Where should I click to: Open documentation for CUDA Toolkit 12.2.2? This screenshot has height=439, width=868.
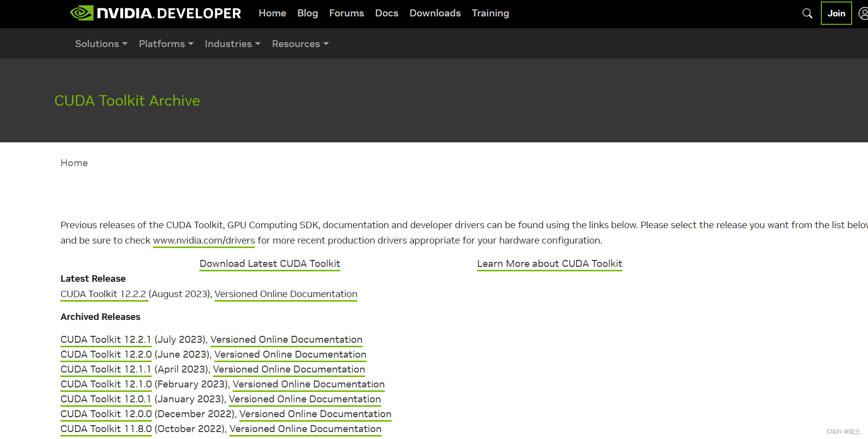coord(286,294)
